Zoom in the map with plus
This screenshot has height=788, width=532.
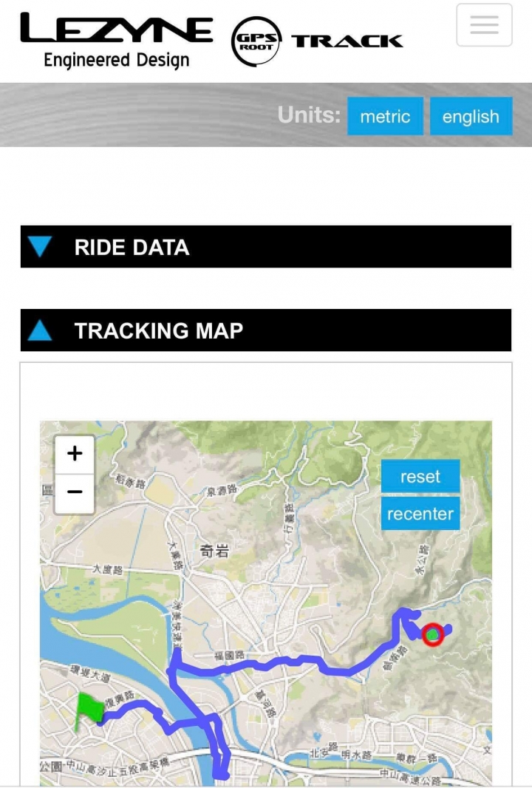click(75, 454)
